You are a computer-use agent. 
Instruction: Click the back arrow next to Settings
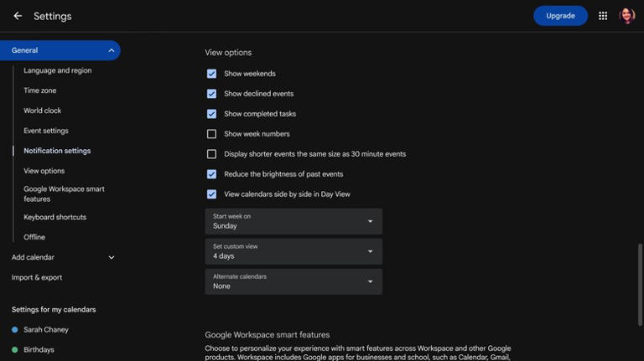click(18, 16)
